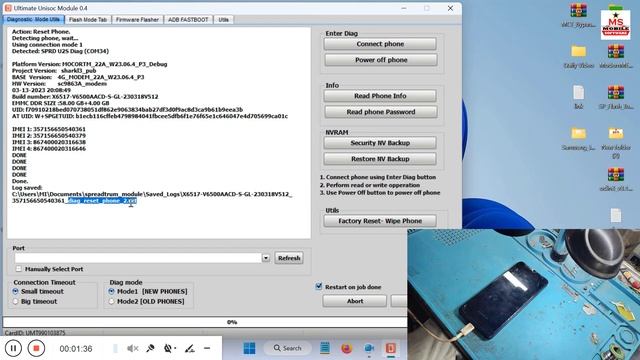Toggle Restart on job done checkbox
The width and height of the screenshot is (640, 360).
pyautogui.click(x=319, y=287)
